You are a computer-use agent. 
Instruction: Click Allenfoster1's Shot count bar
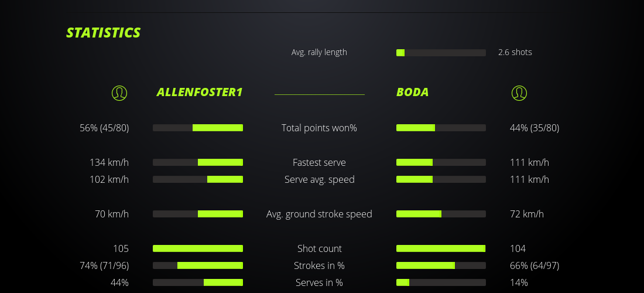(x=198, y=248)
